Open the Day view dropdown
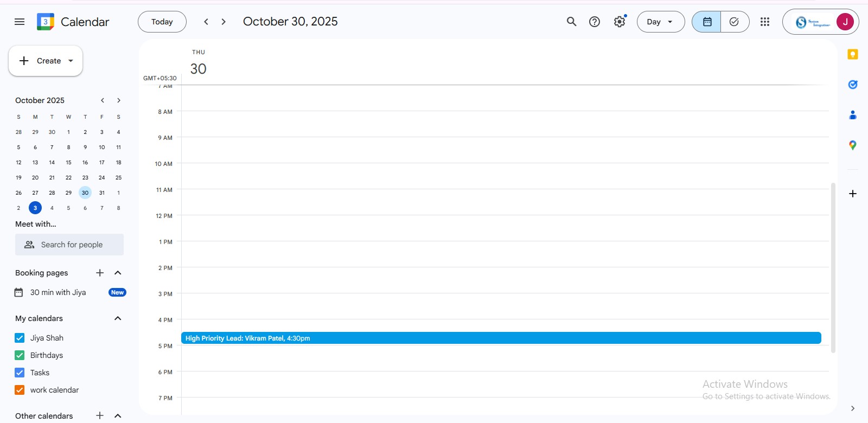The height and width of the screenshot is (423, 868). click(660, 22)
